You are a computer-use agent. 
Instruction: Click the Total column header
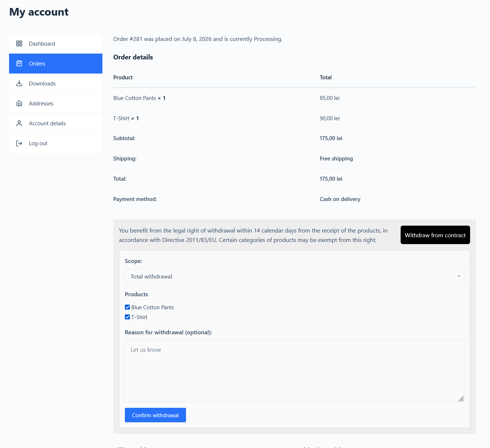pyautogui.click(x=326, y=78)
